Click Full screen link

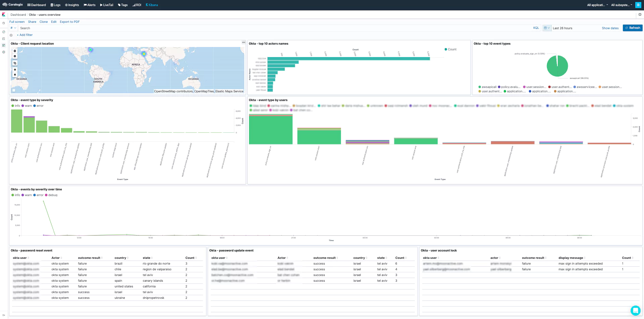(17, 22)
